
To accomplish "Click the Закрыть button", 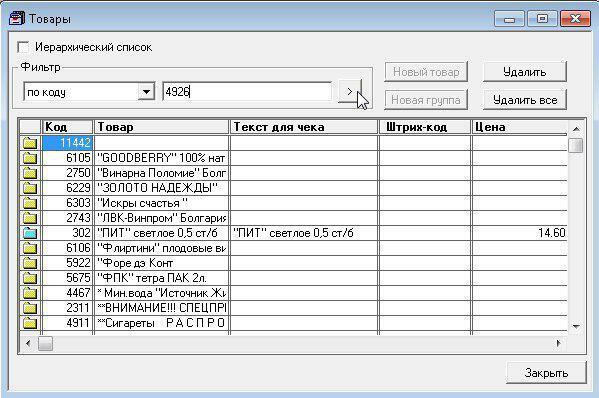I will pos(546,373).
